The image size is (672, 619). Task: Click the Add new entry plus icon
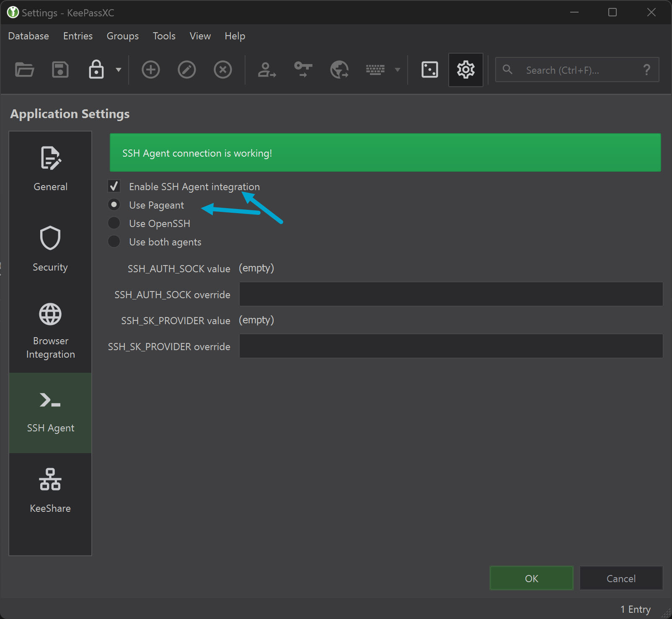coord(151,70)
